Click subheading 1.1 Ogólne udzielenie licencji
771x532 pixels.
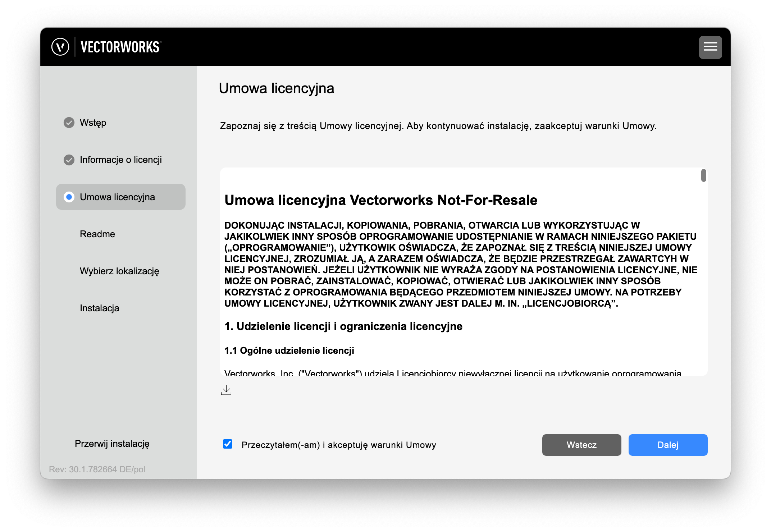289,350
